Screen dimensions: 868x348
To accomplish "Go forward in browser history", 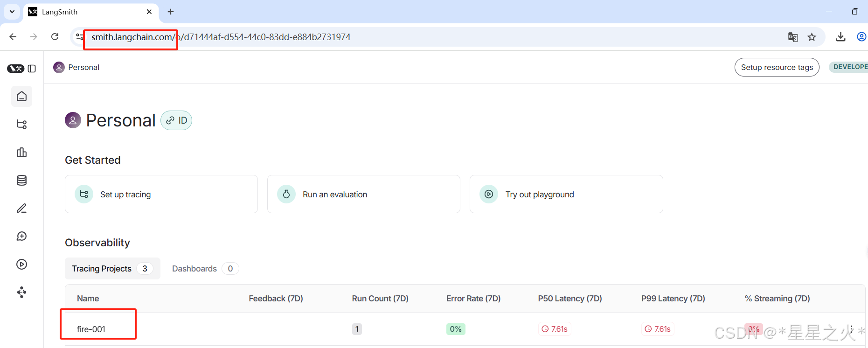I will point(34,37).
